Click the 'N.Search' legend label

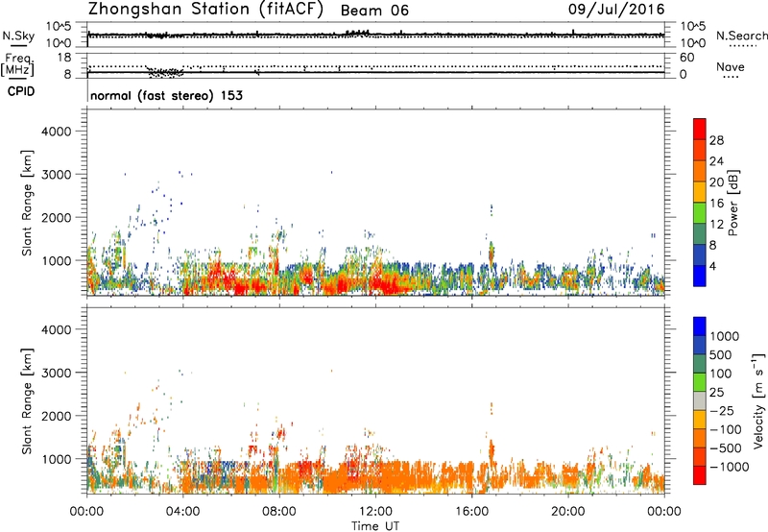click(741, 36)
